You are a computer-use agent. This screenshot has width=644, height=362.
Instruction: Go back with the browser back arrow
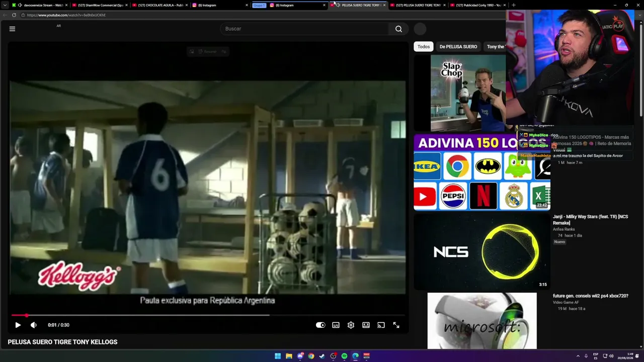click(x=5, y=15)
